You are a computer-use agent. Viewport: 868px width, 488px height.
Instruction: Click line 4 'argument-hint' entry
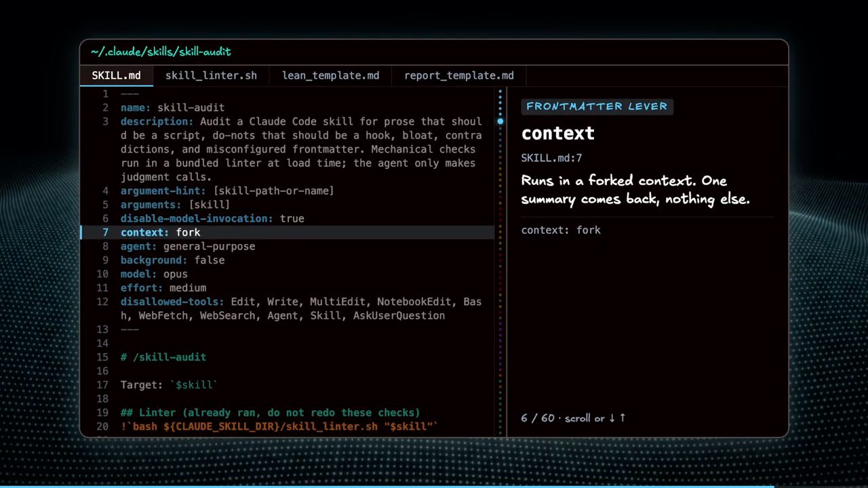click(227, 190)
